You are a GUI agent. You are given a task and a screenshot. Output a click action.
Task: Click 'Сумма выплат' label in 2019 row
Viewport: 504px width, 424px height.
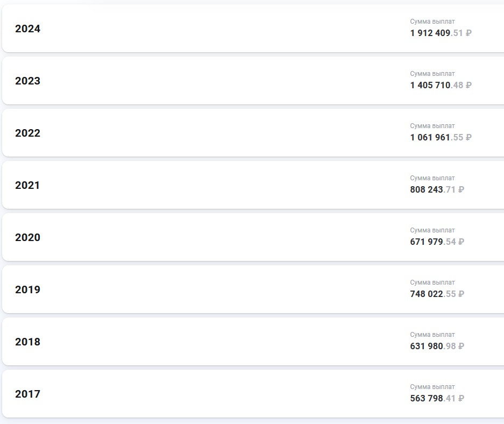[x=432, y=282]
